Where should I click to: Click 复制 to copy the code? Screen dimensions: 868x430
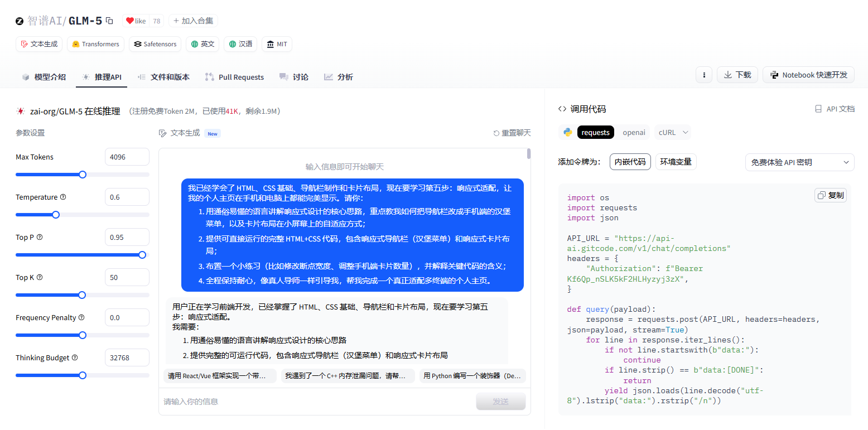pyautogui.click(x=831, y=195)
